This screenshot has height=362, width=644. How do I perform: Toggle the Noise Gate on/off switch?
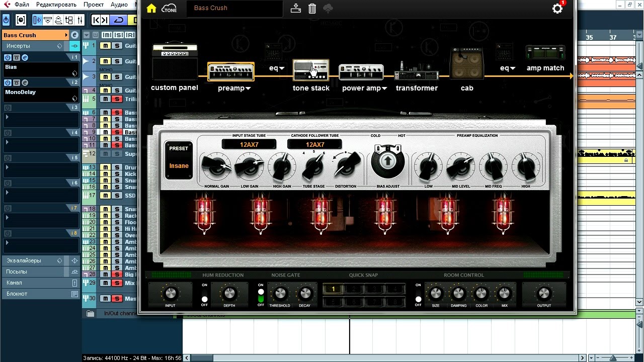click(x=261, y=295)
